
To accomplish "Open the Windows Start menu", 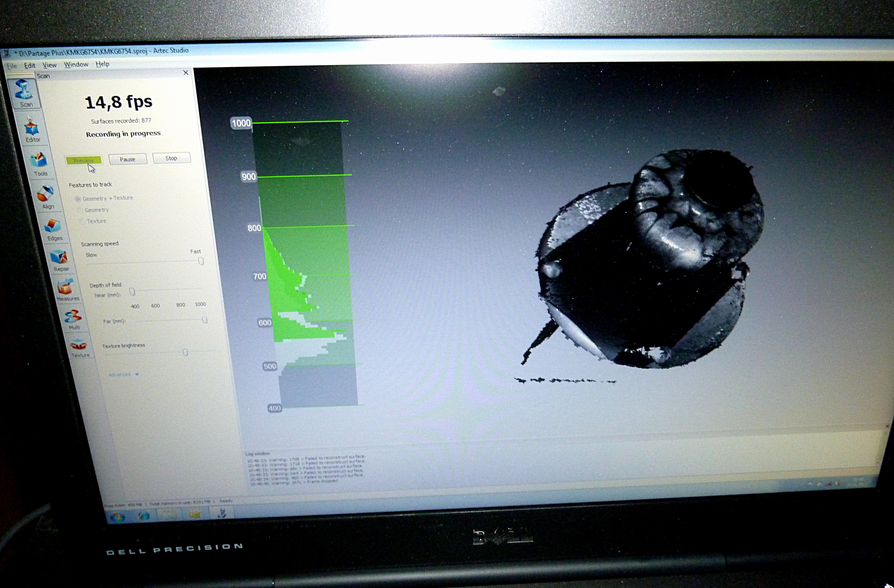I will click(x=118, y=517).
